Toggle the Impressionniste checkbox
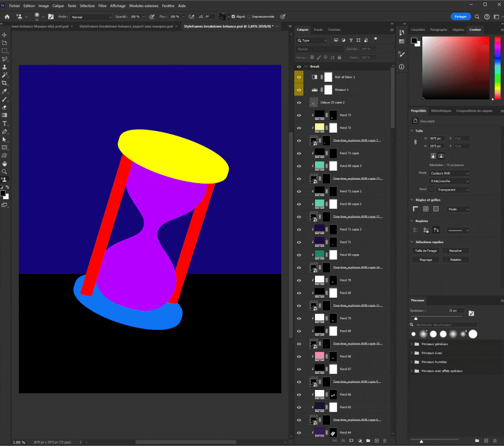Viewport: 504px width, 446px height. [249, 17]
